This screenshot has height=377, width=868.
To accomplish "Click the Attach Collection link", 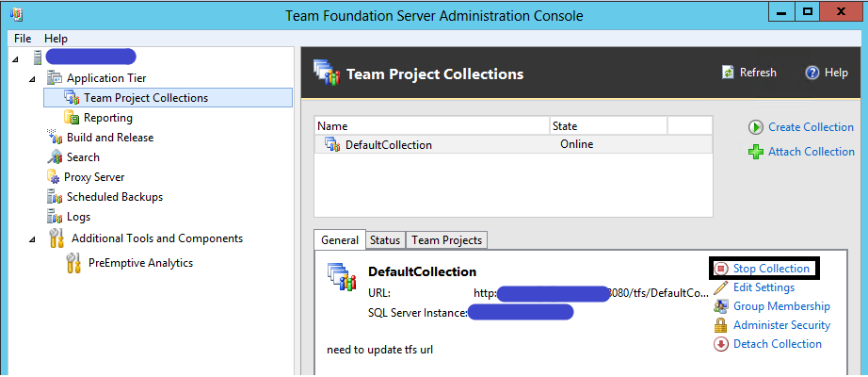I will click(812, 152).
